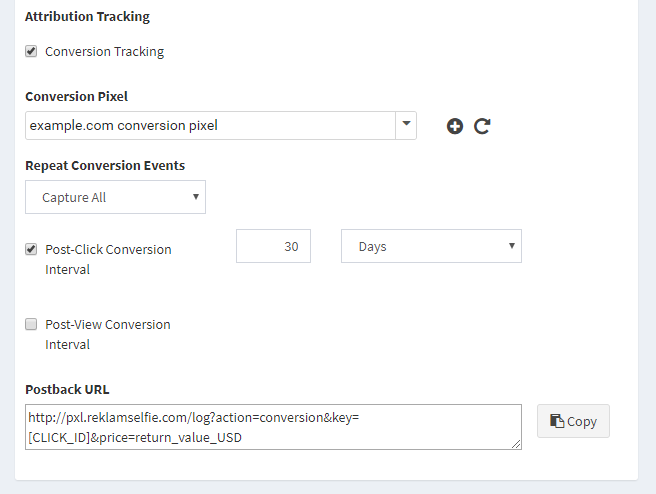
Task: Uncheck the Conversion Tracking checkbox
Action: point(31,51)
